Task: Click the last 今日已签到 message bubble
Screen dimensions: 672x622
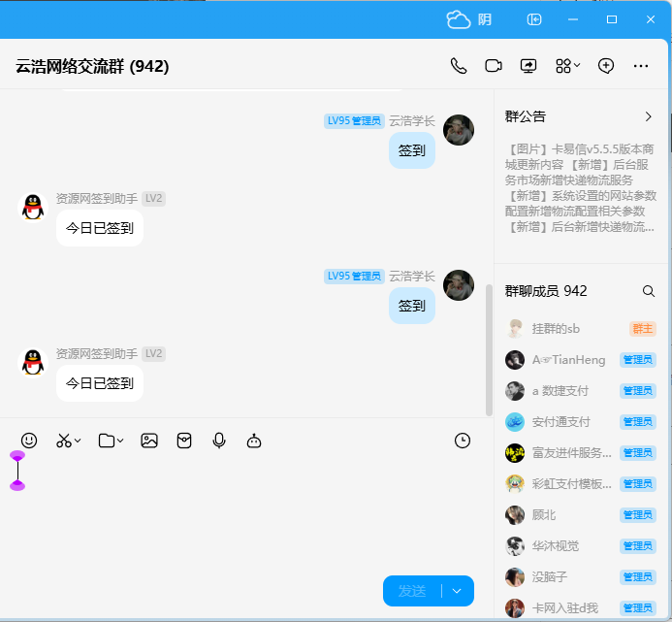Action: [100, 383]
